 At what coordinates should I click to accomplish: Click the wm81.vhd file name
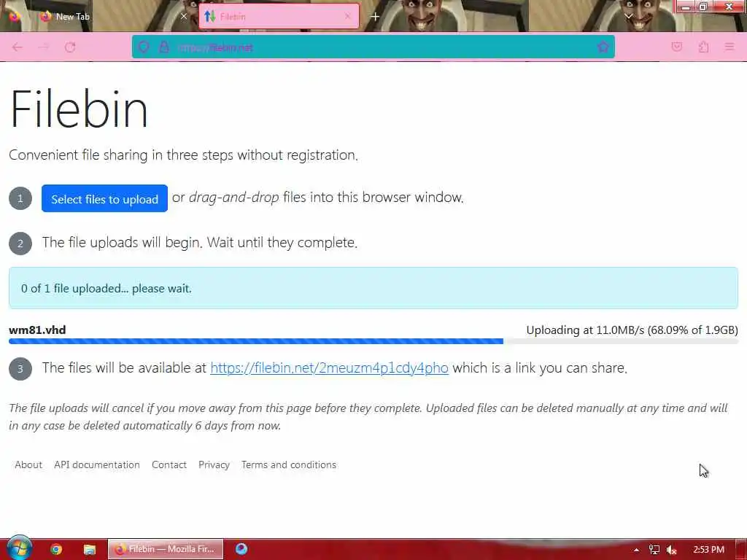[37, 330]
